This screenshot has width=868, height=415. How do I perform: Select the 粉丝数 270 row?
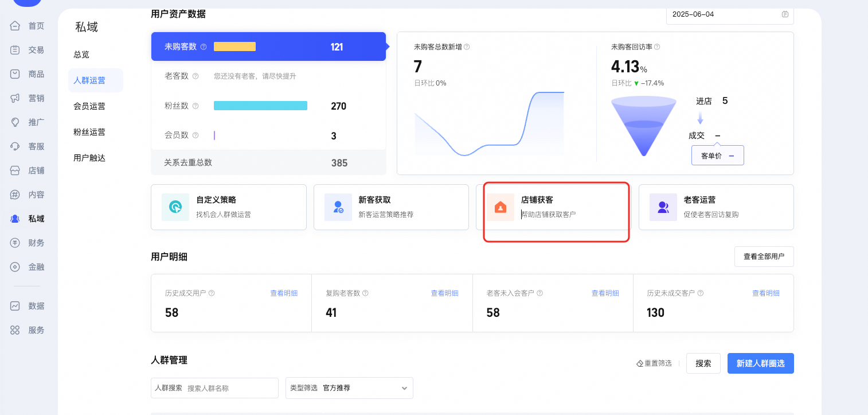(268, 106)
